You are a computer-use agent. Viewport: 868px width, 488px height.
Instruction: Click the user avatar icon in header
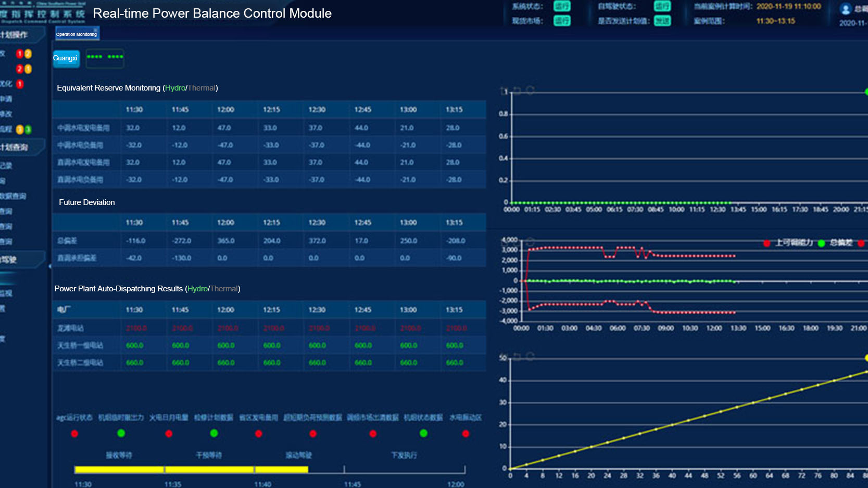click(846, 9)
